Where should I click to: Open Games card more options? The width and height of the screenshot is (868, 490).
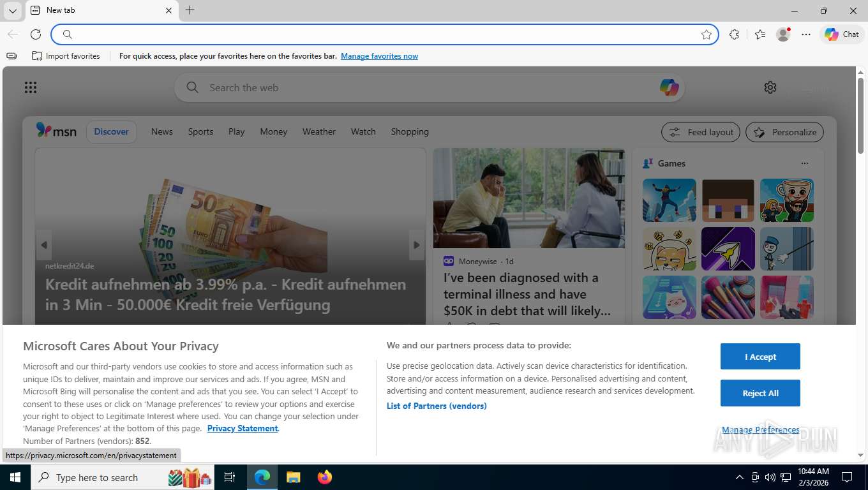pyautogui.click(x=805, y=163)
